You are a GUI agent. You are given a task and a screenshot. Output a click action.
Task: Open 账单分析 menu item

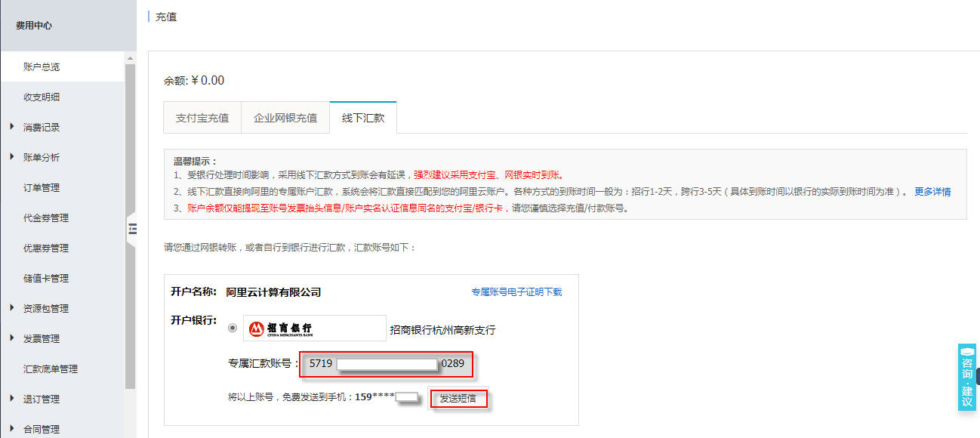pos(42,157)
